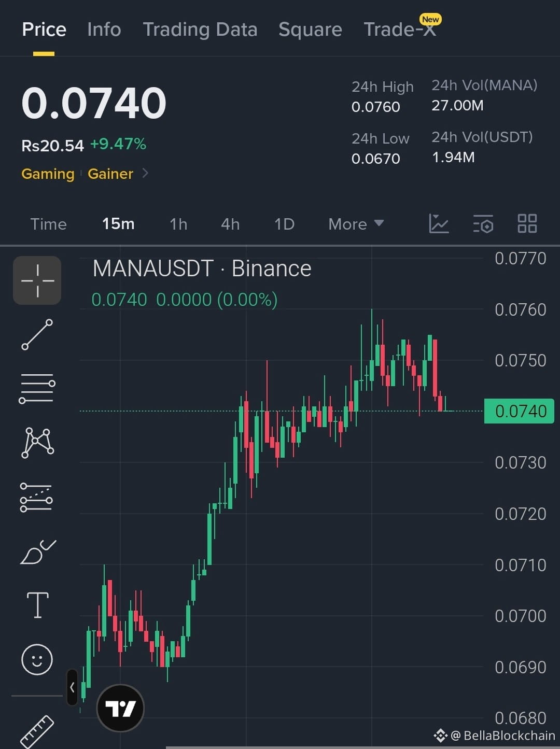Switch to the Price tab
Screen dimensions: 560x749
[44, 30]
